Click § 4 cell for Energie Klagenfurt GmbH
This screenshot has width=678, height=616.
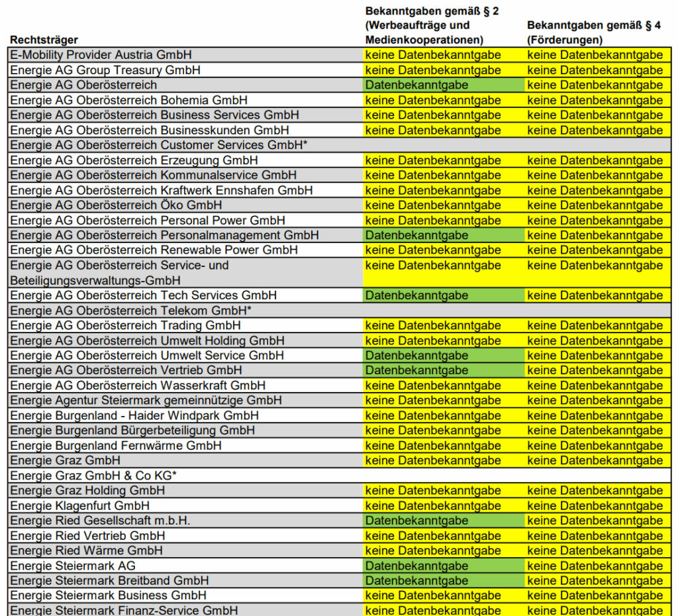pos(598,505)
